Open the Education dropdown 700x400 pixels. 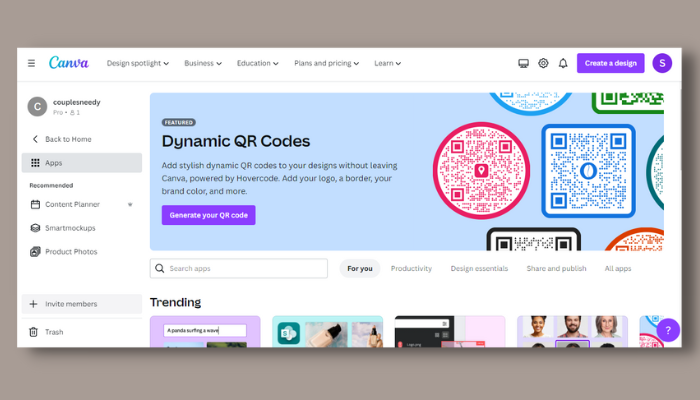pos(258,63)
